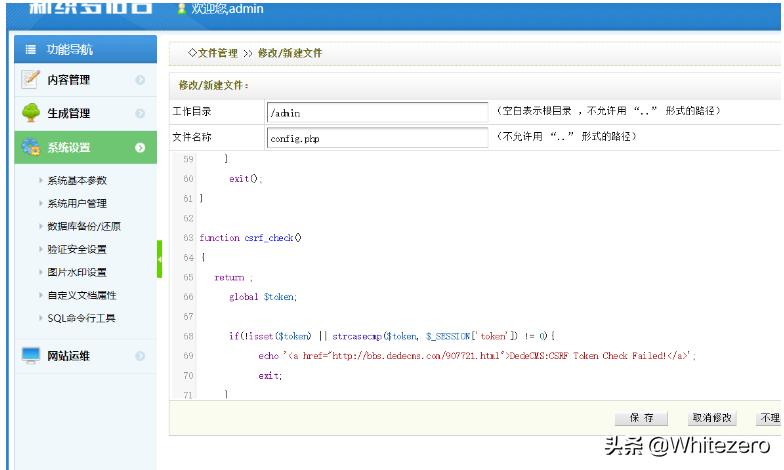The width and height of the screenshot is (784, 470).
Task: Select SQL命令行工具 in sidebar
Action: pos(81,319)
